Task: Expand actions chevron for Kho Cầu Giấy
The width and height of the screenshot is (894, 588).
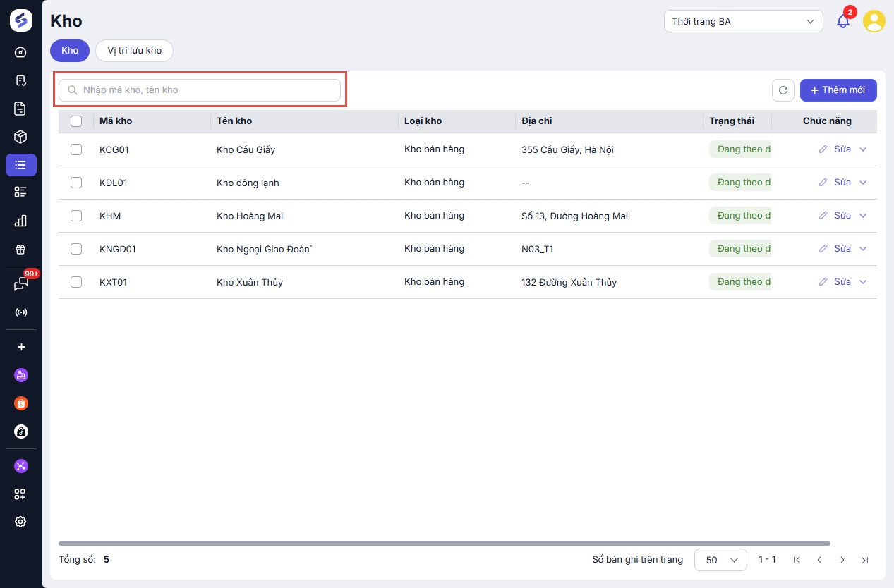Action: (863, 149)
